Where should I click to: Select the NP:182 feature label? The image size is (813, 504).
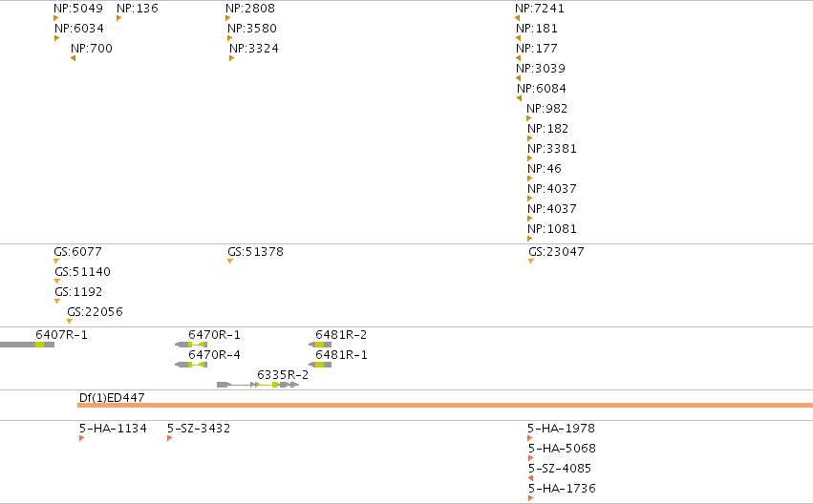click(548, 129)
